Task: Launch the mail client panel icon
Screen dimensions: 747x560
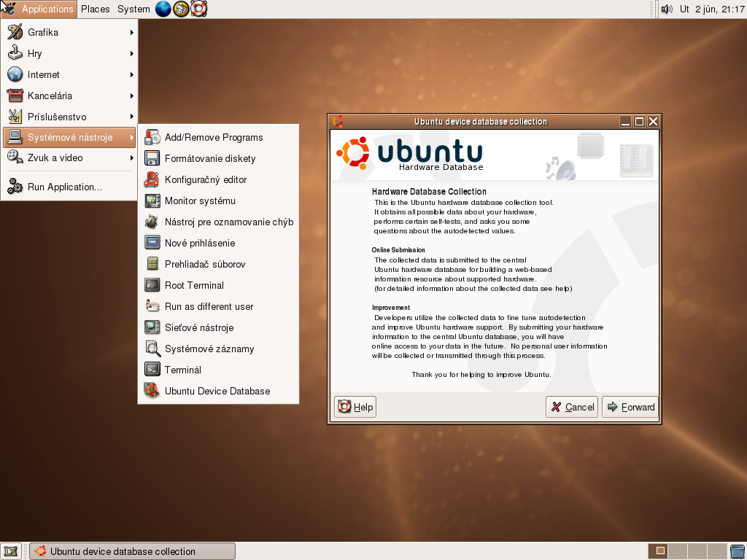Action: [181, 9]
